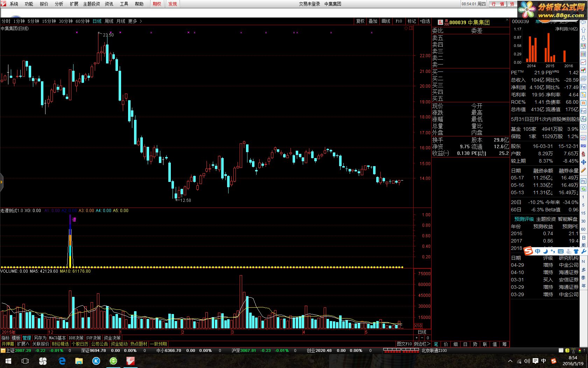The height and width of the screenshot is (368, 588).
Task: Select the blue four-way move arrows icon
Action: (x=583, y=162)
